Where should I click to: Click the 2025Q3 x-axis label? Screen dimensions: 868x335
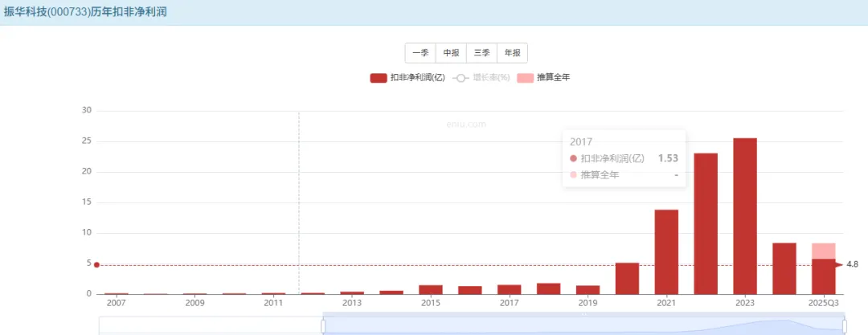click(x=824, y=304)
